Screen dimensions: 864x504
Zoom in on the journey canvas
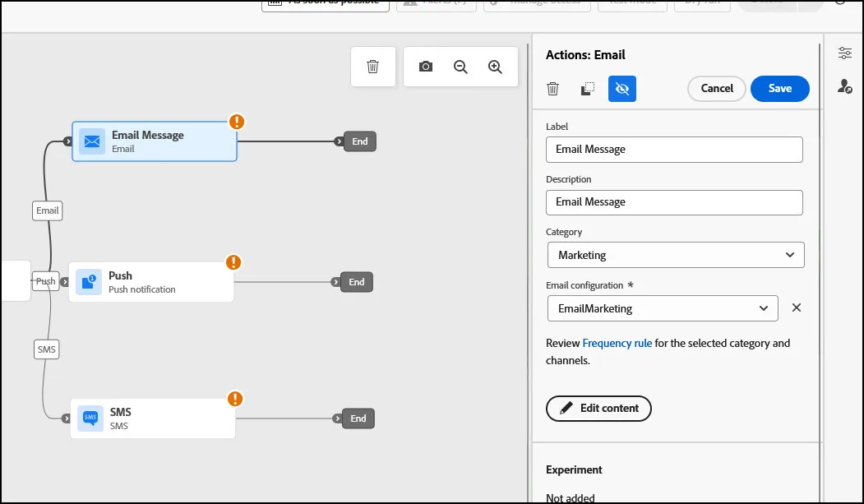click(496, 67)
